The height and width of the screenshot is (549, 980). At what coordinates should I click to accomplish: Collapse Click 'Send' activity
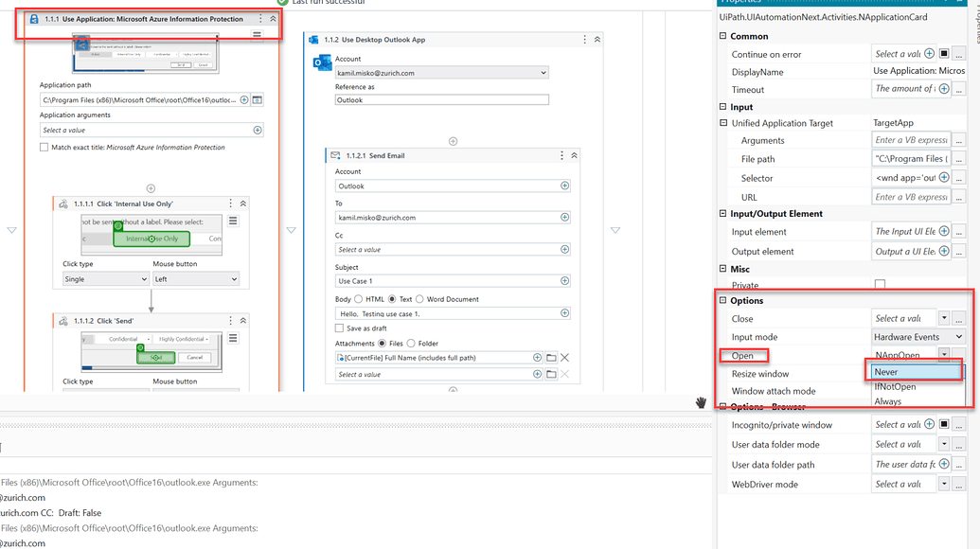pos(243,320)
